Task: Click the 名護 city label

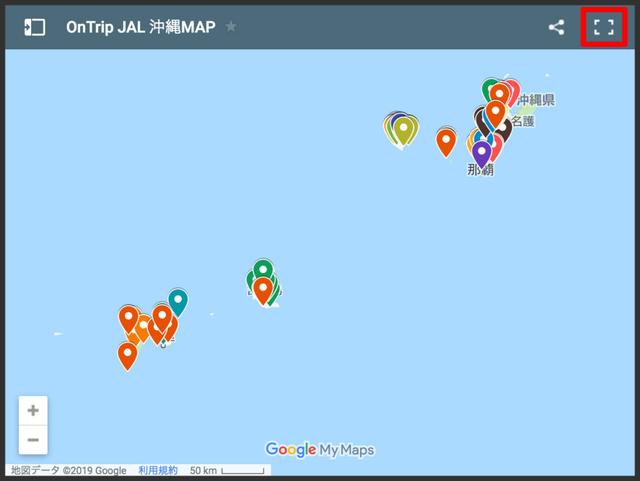Action: click(x=523, y=121)
